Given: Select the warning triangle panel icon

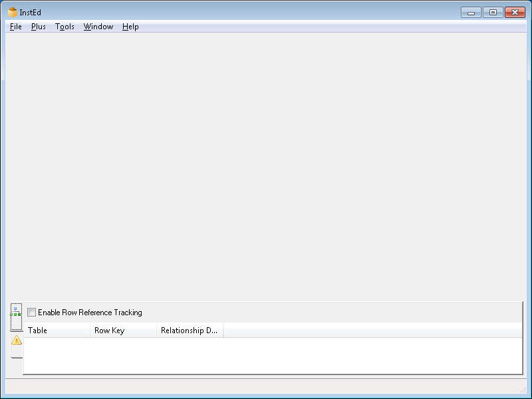Looking at the screenshot, I should pyautogui.click(x=15, y=339).
